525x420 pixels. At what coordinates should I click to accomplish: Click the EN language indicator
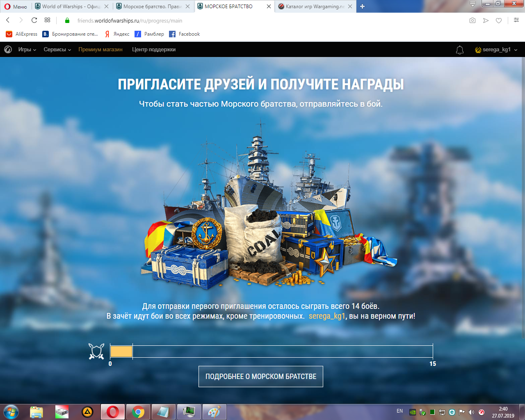pyautogui.click(x=399, y=411)
